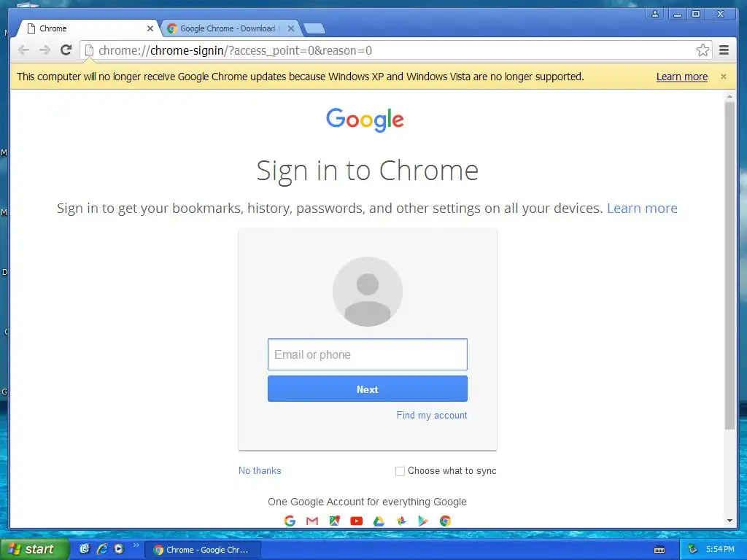
Task: Open a new tab with the new tab button
Action: [314, 29]
